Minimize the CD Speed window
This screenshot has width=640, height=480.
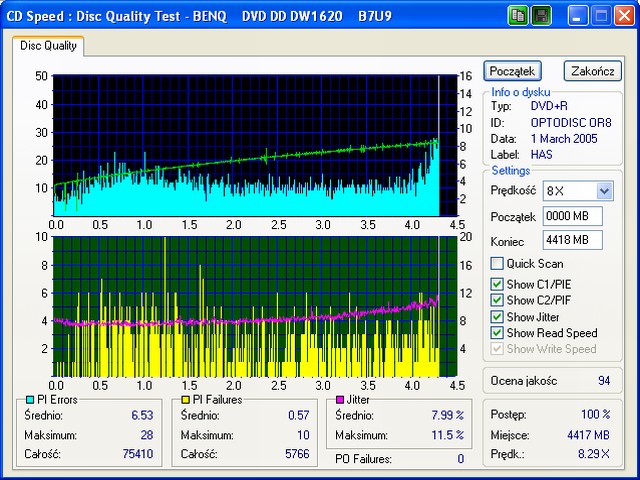click(x=577, y=16)
